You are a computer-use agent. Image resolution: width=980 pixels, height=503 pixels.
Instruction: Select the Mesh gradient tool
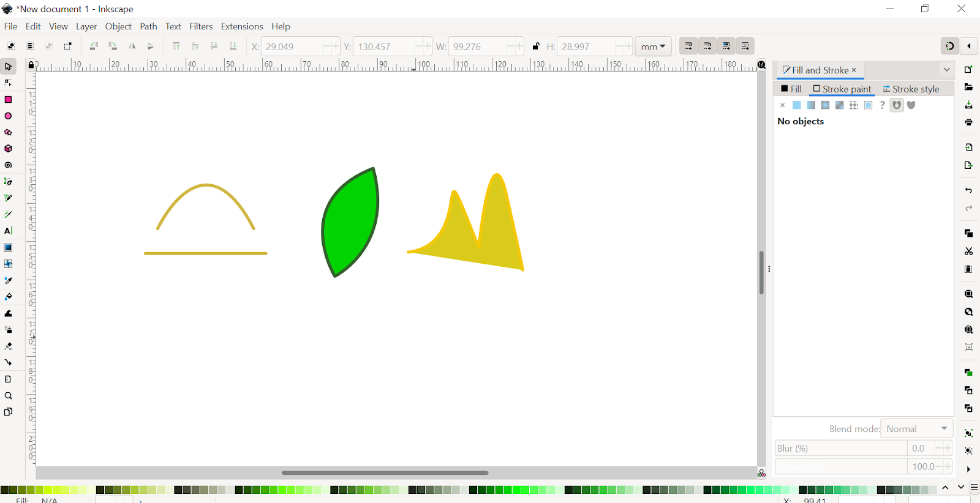(9, 264)
